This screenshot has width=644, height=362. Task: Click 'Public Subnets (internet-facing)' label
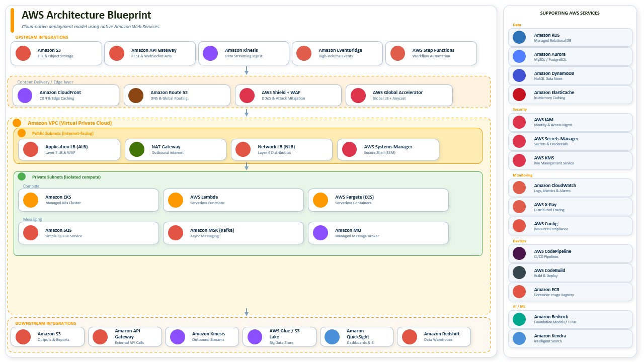point(63,133)
